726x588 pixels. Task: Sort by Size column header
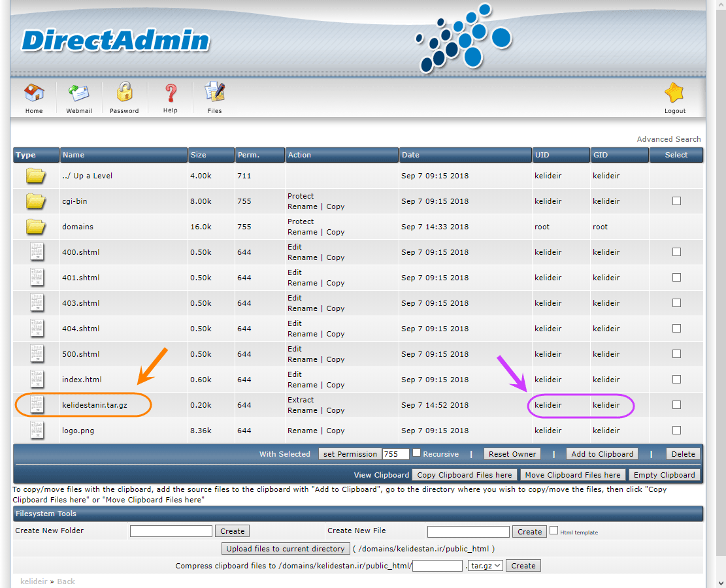click(211, 155)
